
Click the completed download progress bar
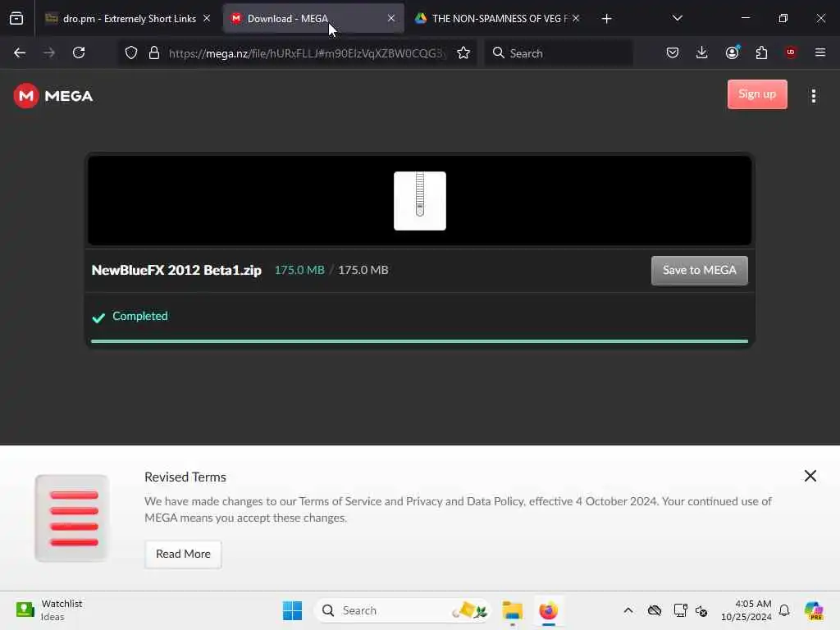419,340
